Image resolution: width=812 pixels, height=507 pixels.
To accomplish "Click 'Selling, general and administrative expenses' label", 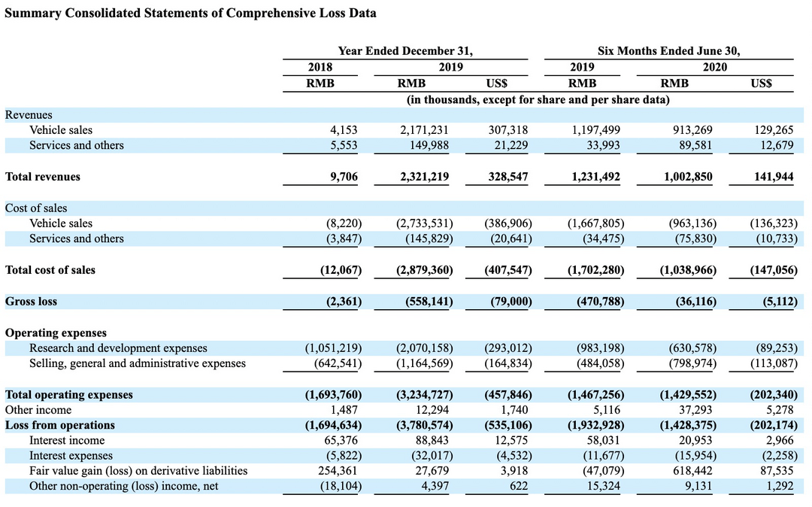I will (138, 363).
